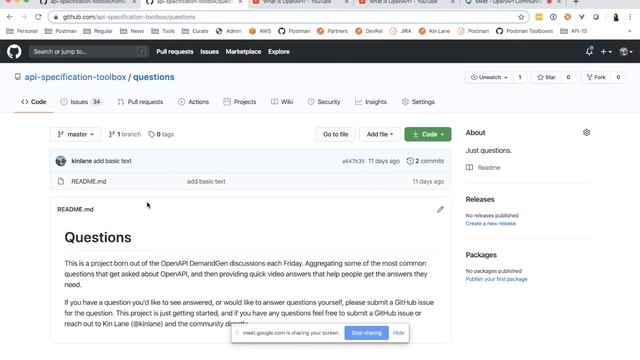The image size is (640, 360).
Task: Open the user avatar menu
Action: pyautogui.click(x=625, y=52)
